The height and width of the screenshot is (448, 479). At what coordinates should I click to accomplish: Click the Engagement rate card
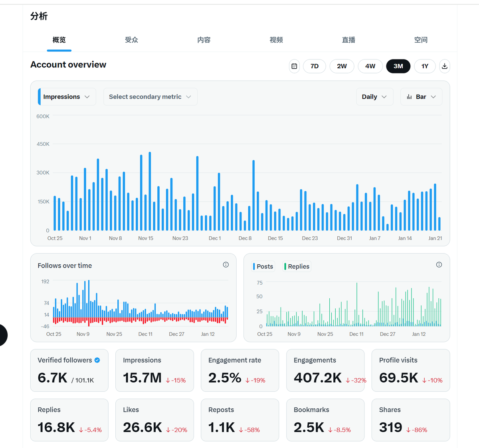point(239,371)
